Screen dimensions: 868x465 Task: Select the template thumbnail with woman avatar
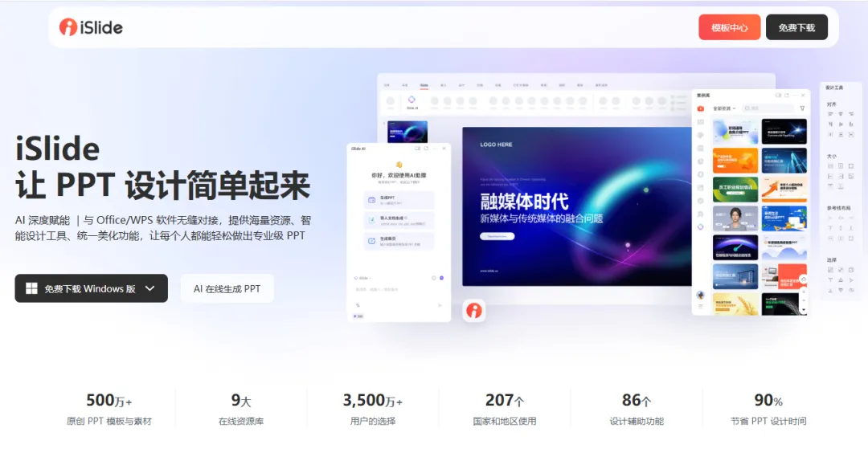(735, 218)
